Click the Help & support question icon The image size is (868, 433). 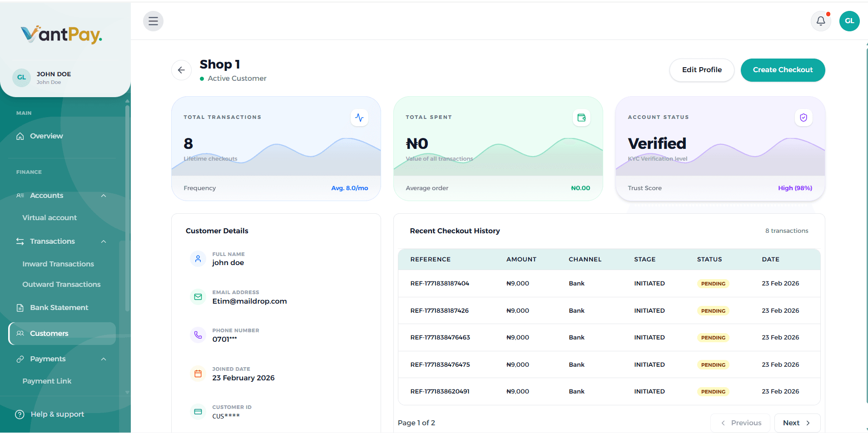(x=19, y=414)
